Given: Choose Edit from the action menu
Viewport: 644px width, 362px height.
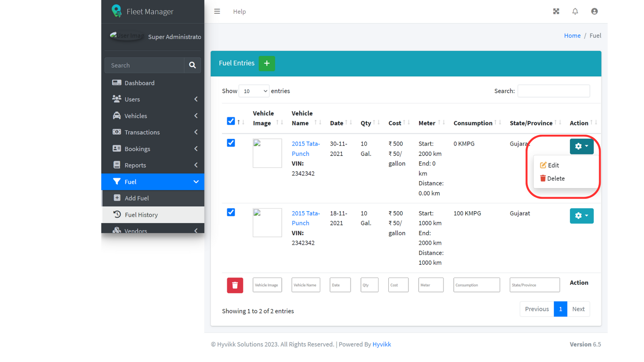Looking at the screenshot, I should point(550,165).
